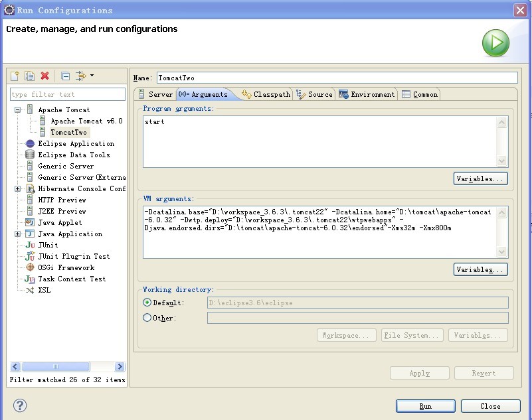The height and width of the screenshot is (420, 532).
Task: Click the Eclipse Data Tools database icon
Action: click(x=30, y=155)
